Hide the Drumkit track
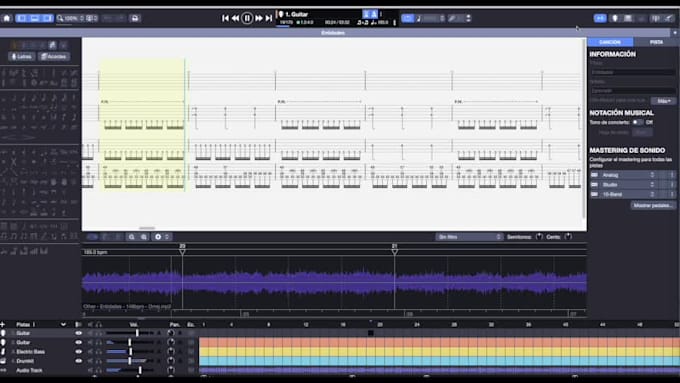Image resolution: width=680 pixels, height=383 pixels. [78, 361]
